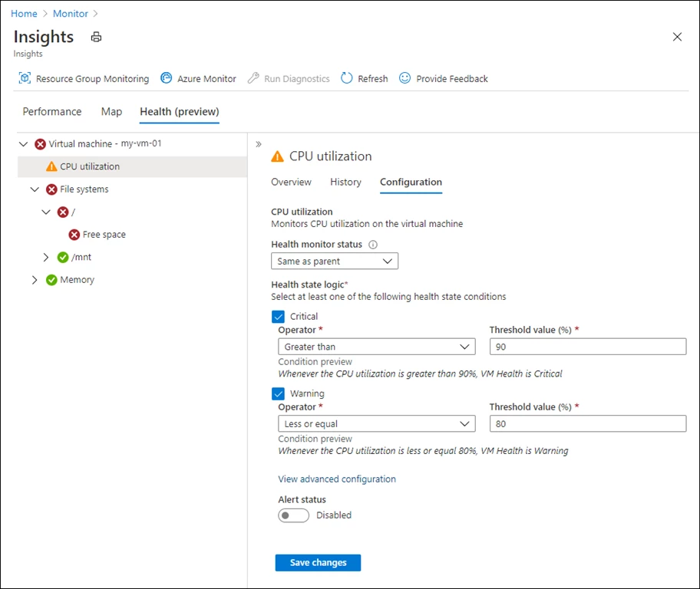Uncheck the Critical condition checkbox
This screenshot has height=589, width=700.
click(x=279, y=316)
